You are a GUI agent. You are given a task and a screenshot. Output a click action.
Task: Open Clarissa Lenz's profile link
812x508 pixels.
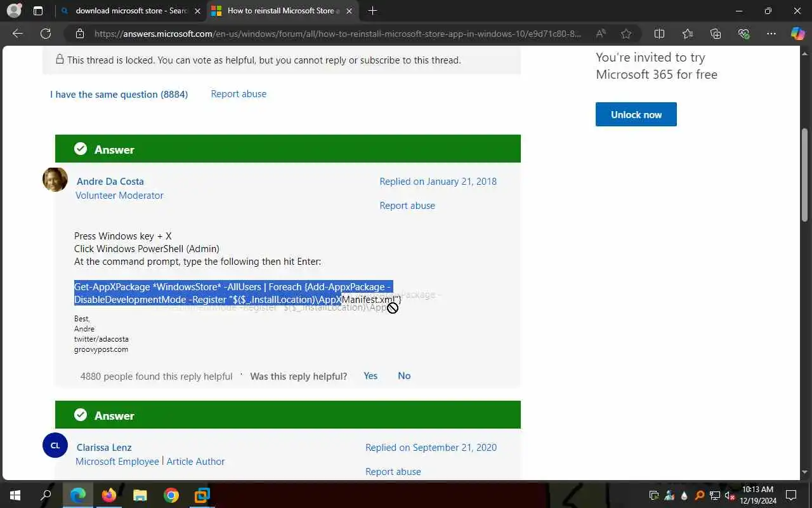pyautogui.click(x=104, y=447)
